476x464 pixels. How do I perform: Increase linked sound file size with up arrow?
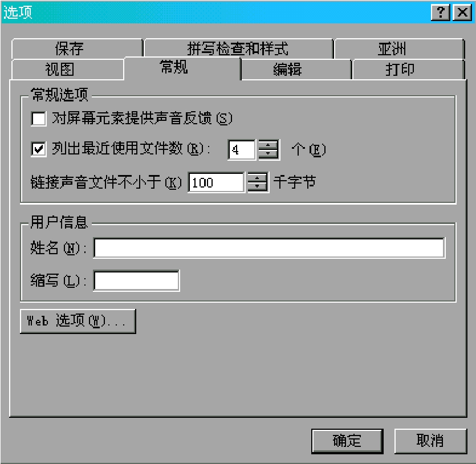(x=258, y=177)
